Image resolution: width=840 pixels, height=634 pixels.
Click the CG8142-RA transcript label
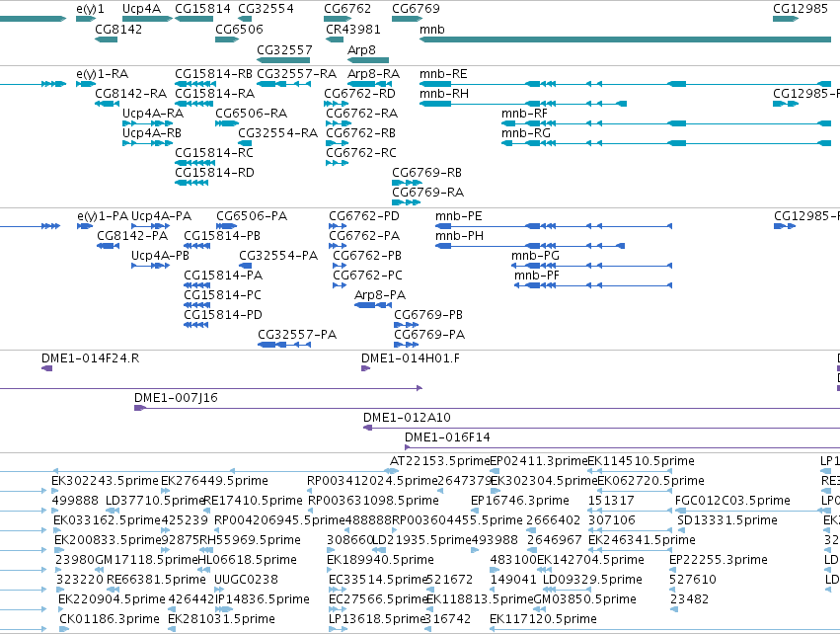(x=130, y=93)
